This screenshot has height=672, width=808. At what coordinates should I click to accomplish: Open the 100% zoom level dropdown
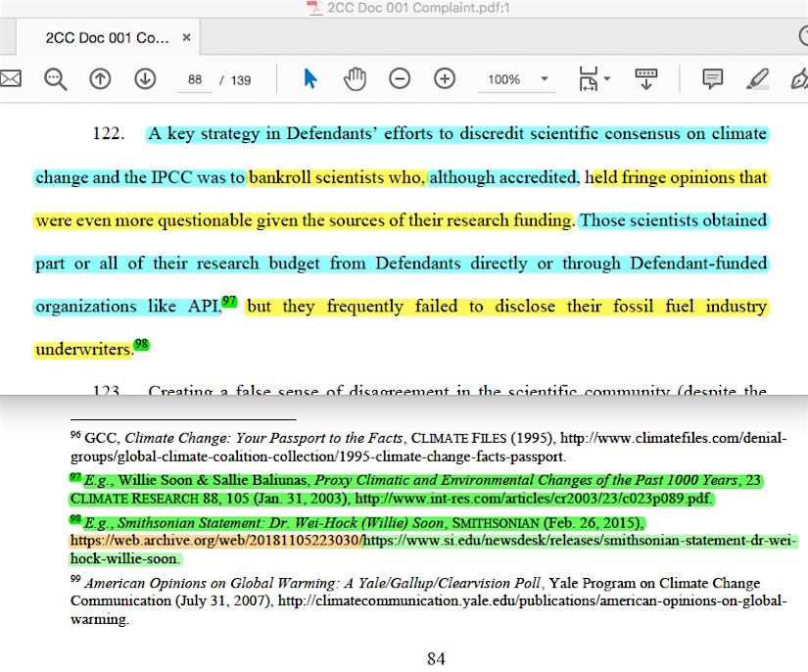517,79
